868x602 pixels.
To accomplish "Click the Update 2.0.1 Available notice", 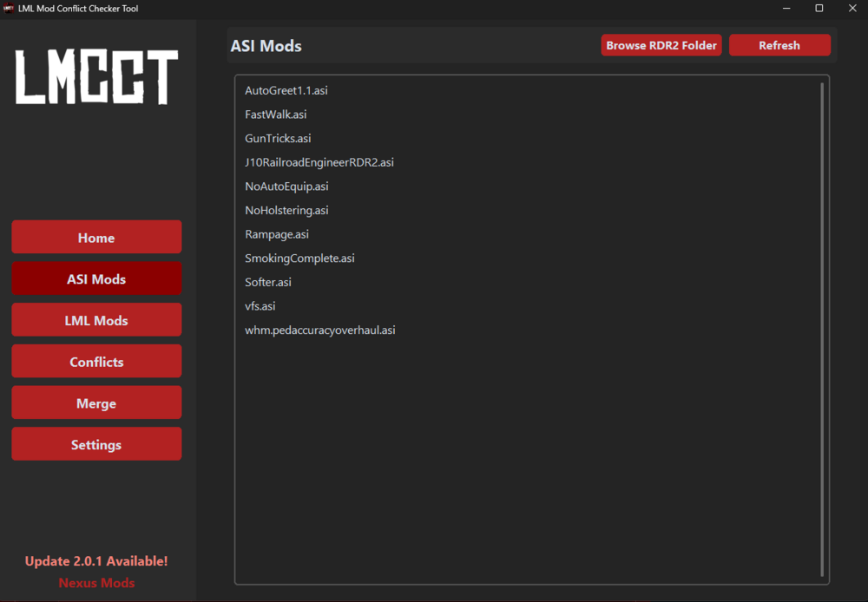I will pyautogui.click(x=96, y=561).
